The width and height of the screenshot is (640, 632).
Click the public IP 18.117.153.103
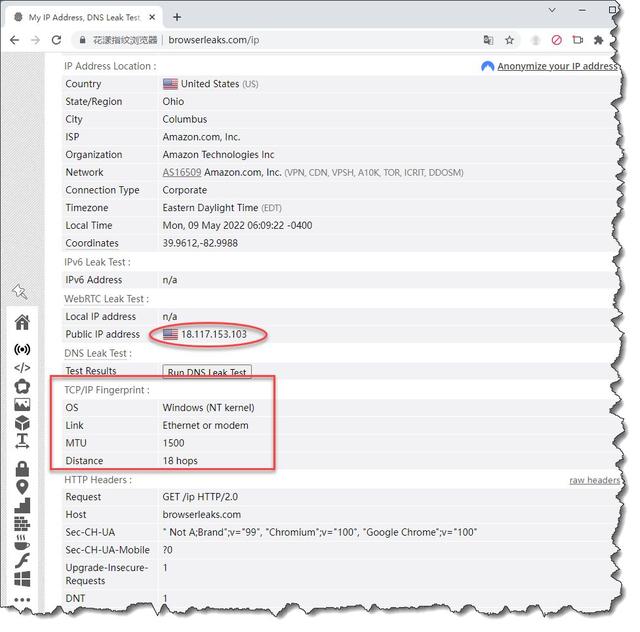214,334
